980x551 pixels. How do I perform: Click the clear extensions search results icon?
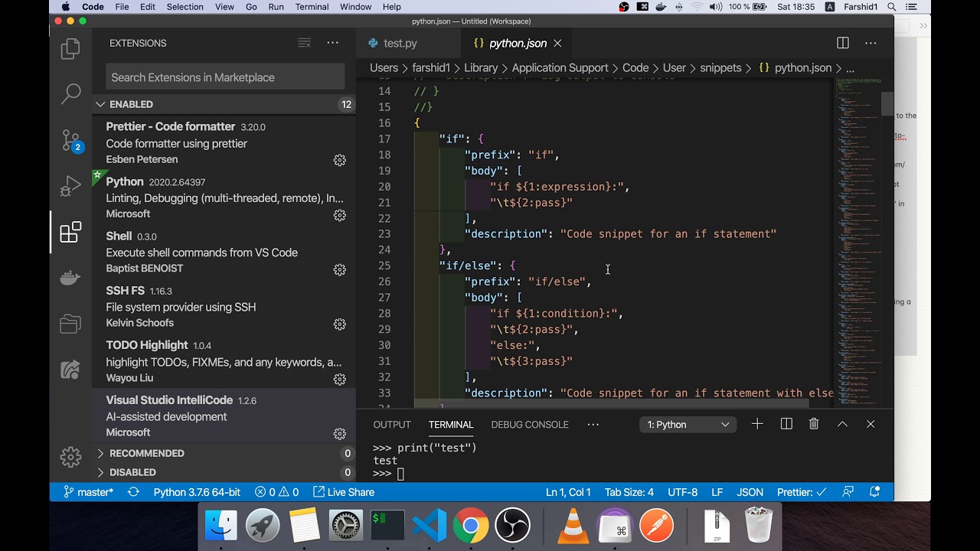click(x=304, y=43)
